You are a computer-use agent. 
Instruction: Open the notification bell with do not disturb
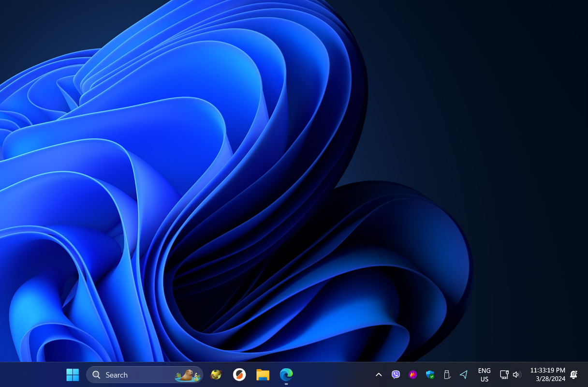tap(574, 374)
